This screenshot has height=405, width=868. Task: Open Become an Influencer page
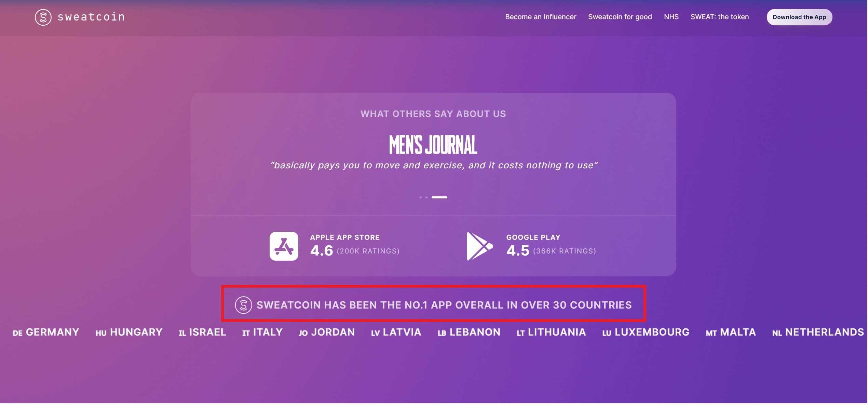tap(541, 17)
